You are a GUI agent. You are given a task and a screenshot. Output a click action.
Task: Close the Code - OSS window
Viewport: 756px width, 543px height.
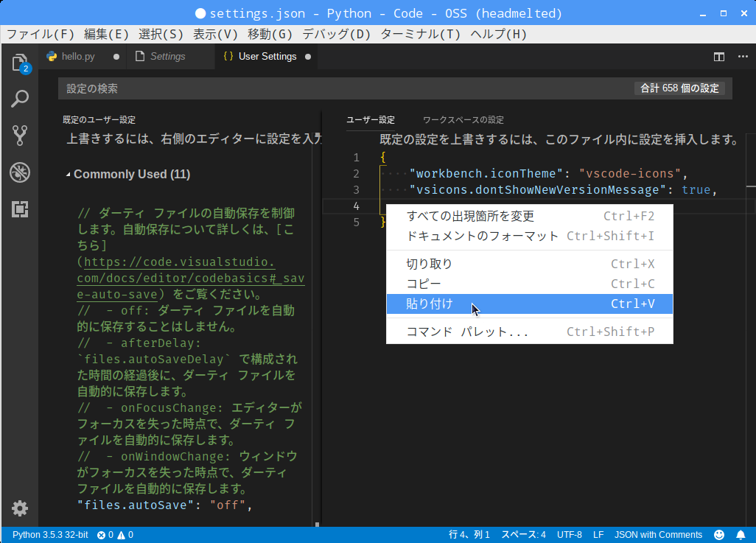(744, 13)
